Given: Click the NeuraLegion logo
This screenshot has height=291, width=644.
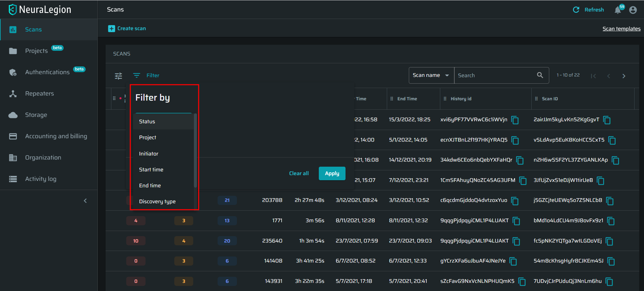Looking at the screenshot, I should pos(40,9).
